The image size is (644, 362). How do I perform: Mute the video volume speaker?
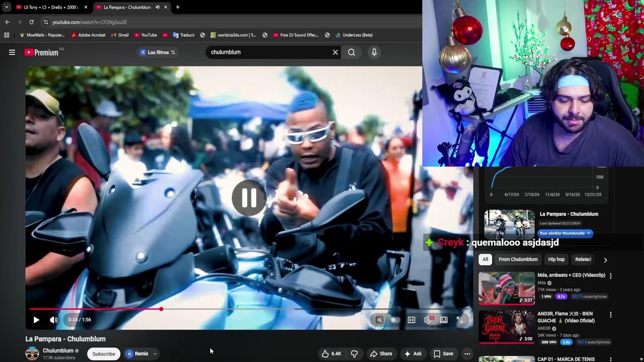53,320
